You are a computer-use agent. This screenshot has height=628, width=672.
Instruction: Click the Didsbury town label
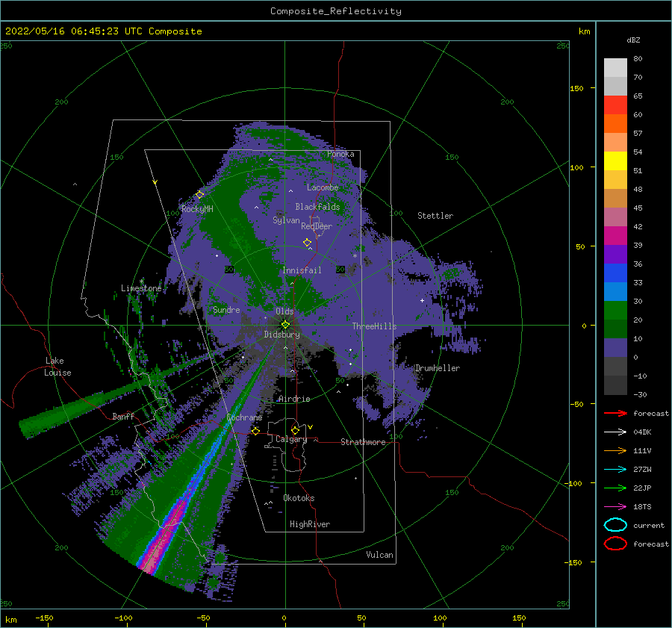tap(281, 335)
